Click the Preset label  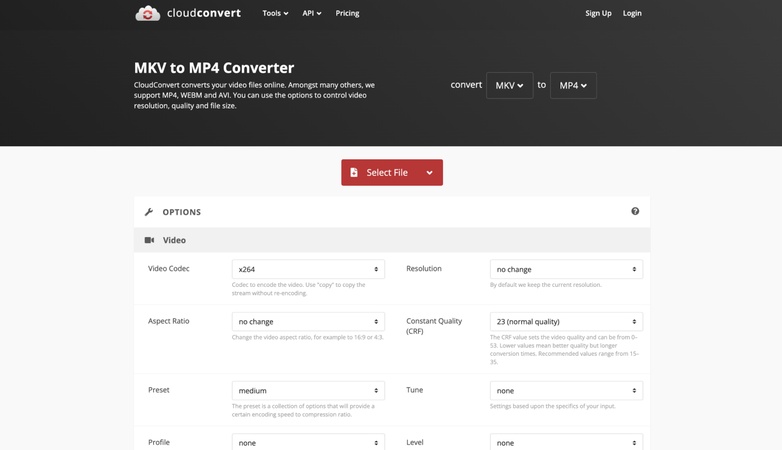pyautogui.click(x=159, y=390)
